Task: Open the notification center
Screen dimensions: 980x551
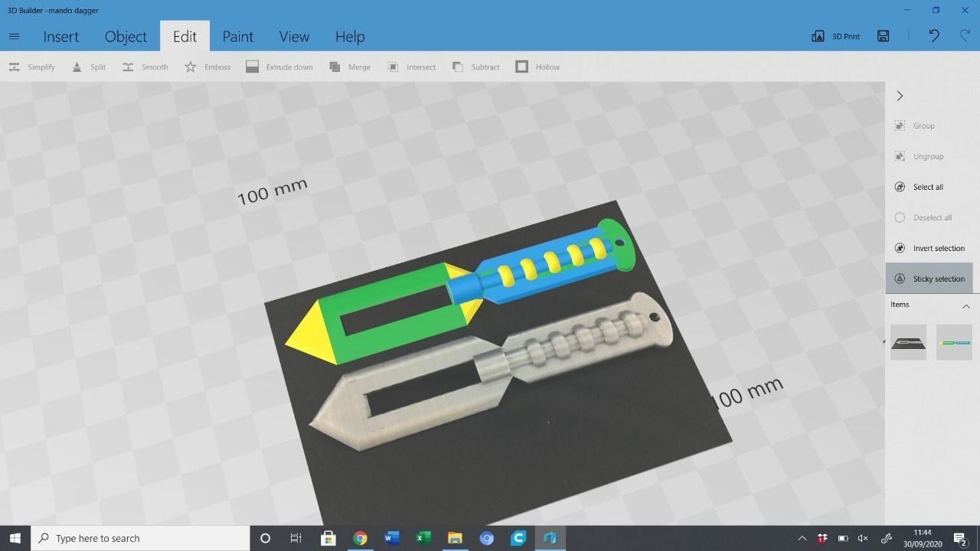Action: click(960, 538)
